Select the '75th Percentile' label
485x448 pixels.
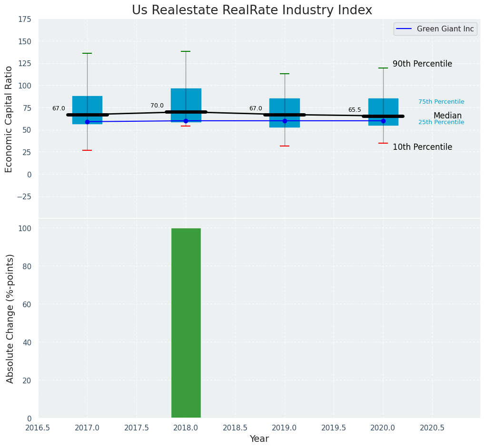(x=441, y=102)
